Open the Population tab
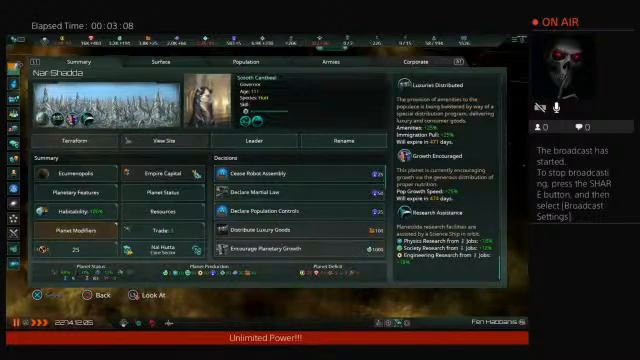The image size is (640, 360). [246, 62]
